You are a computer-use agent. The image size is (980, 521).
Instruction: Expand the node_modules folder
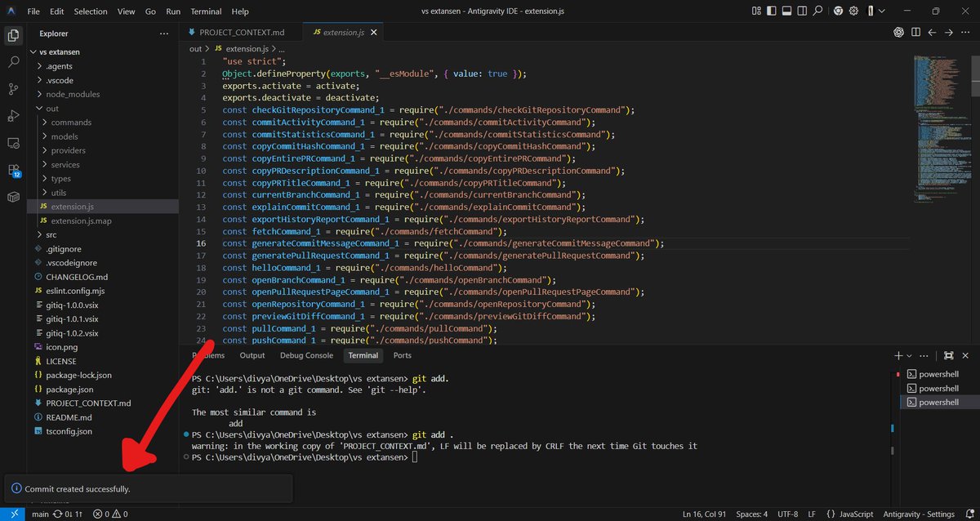(x=72, y=94)
